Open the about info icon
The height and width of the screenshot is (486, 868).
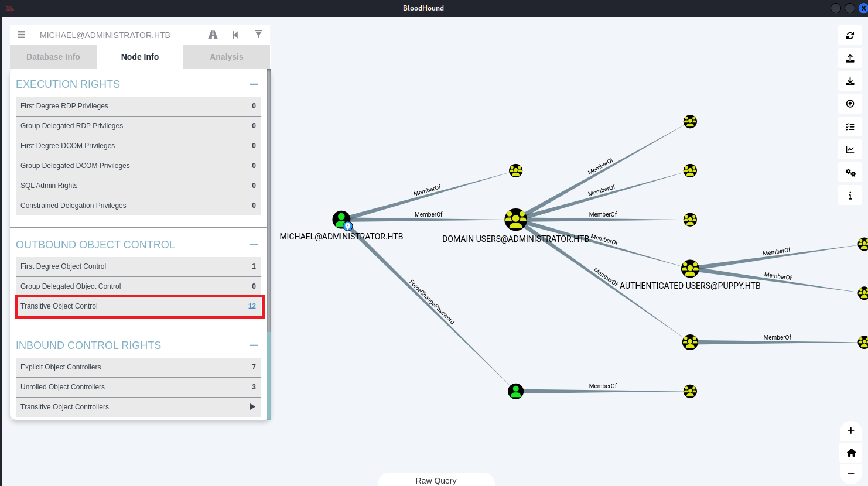pos(850,196)
